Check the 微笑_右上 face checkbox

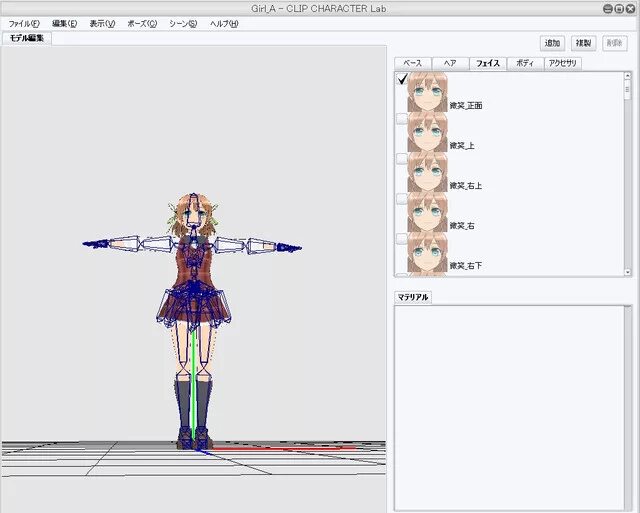402,159
